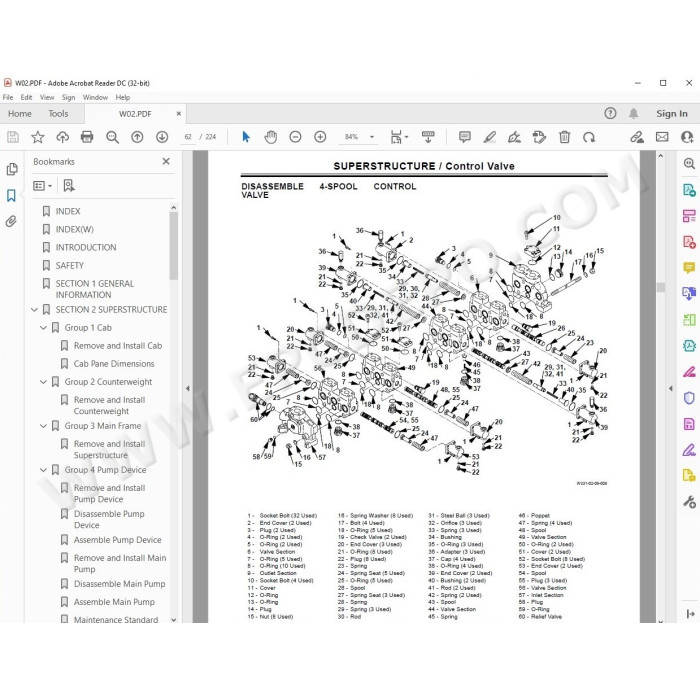The height and width of the screenshot is (700, 700).
Task: Open INTRODUCTION bookmark
Action: (86, 247)
